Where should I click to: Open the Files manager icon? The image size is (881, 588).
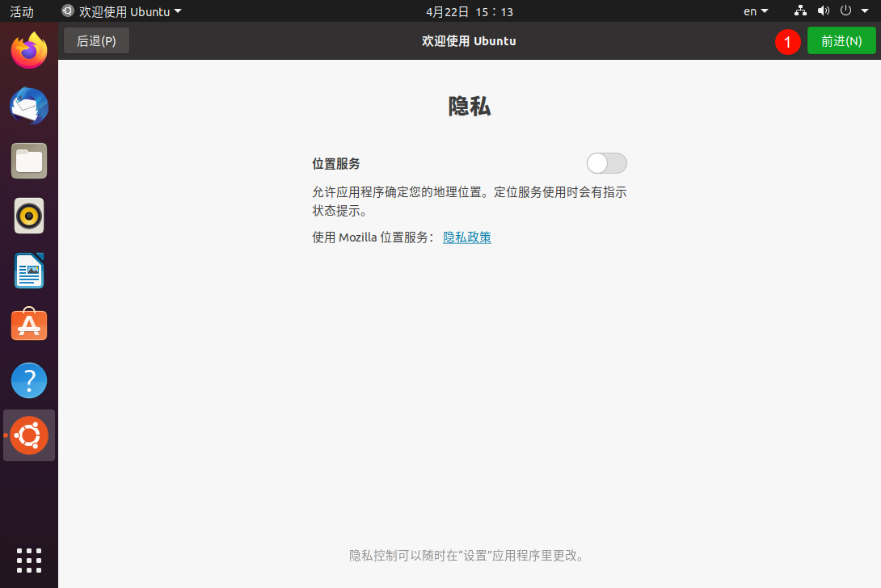tap(29, 161)
